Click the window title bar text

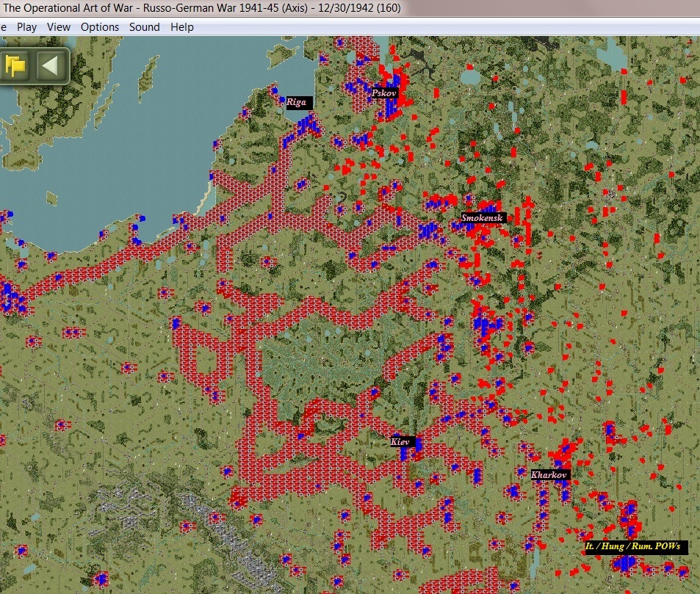pos(202,8)
